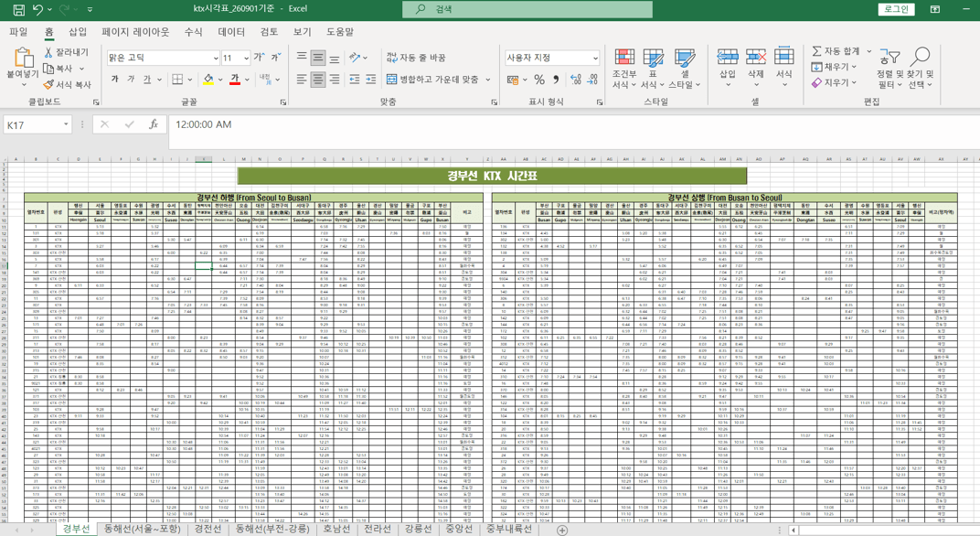
Task: Open the 동해선(서울~포항) sheet tab
Action: (x=142, y=529)
